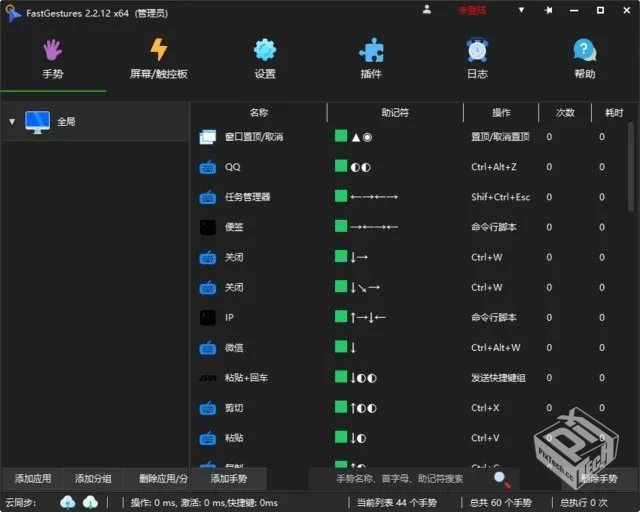Toggle green enable box for 任务管理器
The height and width of the screenshot is (512, 640).
[341, 196]
